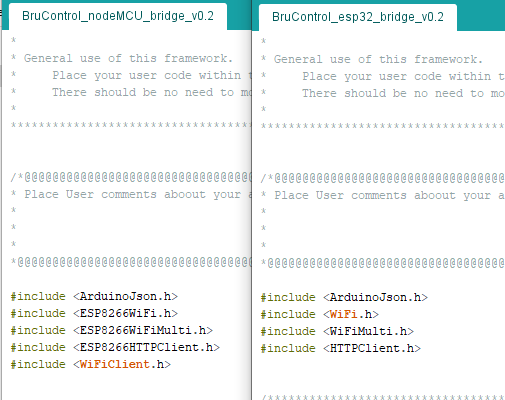Click ArduinoJson.h include in esp32 window
Screen dimensions: 505x400
(344, 297)
